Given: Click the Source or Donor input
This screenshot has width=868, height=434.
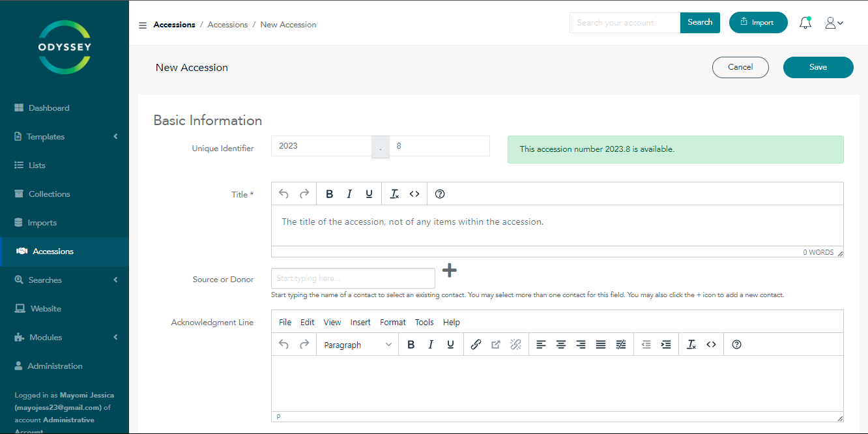Looking at the screenshot, I should coord(353,278).
